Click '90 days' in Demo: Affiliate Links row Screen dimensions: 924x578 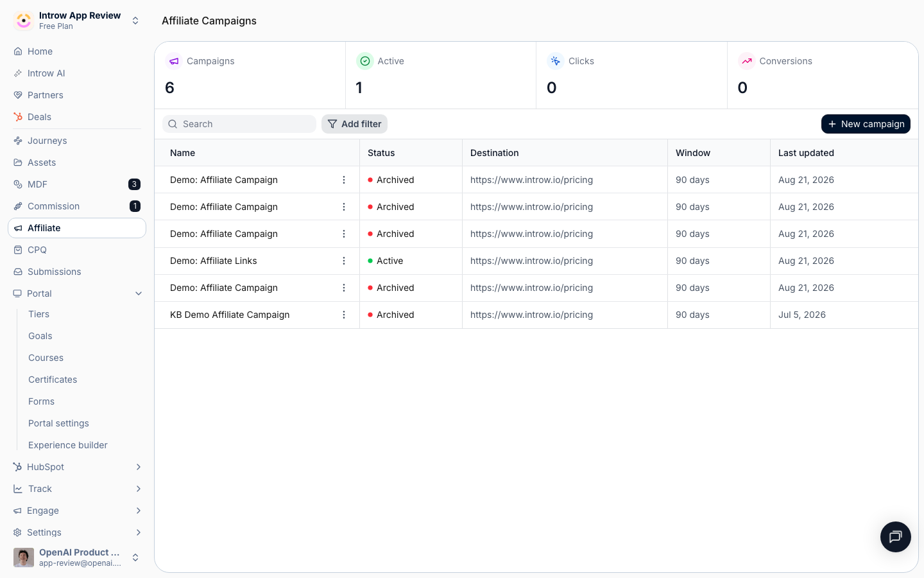click(x=692, y=261)
